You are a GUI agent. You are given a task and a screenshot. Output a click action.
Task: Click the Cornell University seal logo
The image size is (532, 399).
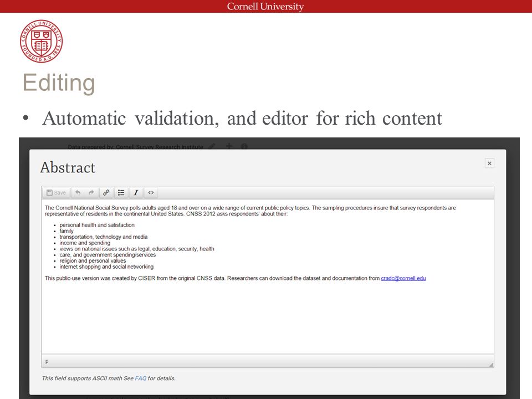41,41
